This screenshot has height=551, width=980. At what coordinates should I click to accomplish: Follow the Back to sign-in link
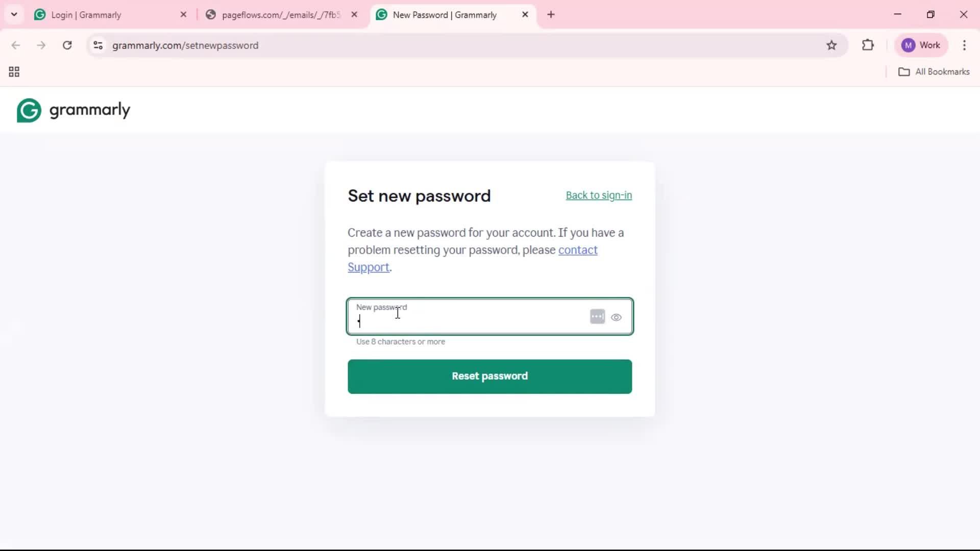599,195
